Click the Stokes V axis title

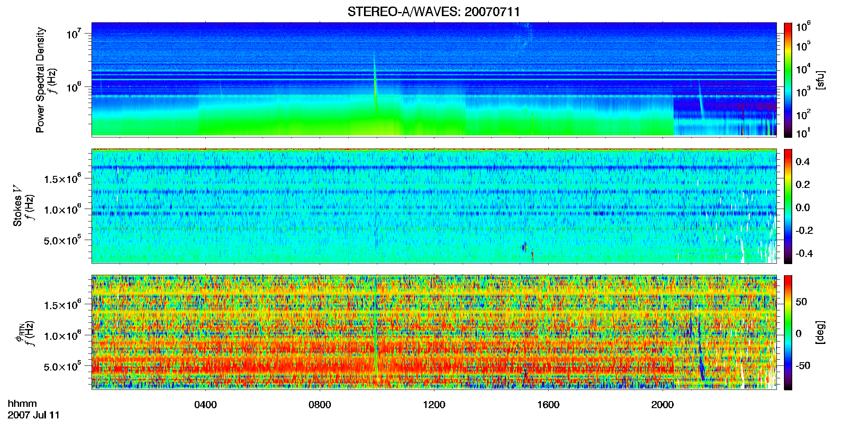[x=17, y=206]
